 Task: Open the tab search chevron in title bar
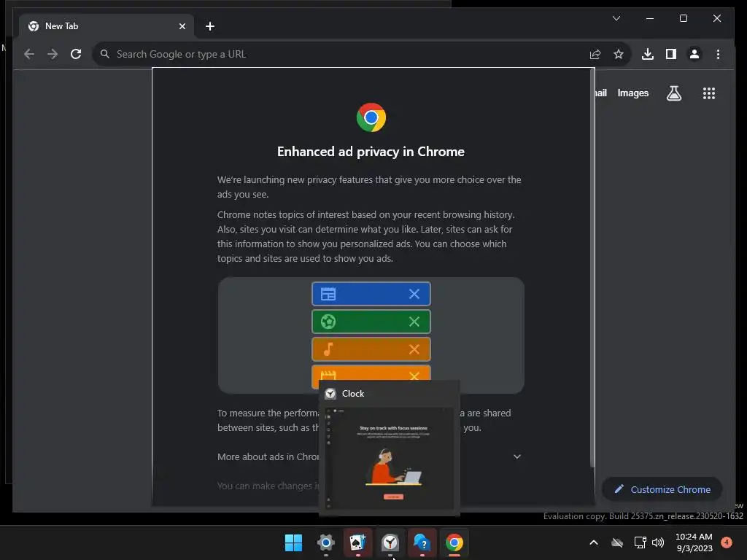click(x=616, y=18)
